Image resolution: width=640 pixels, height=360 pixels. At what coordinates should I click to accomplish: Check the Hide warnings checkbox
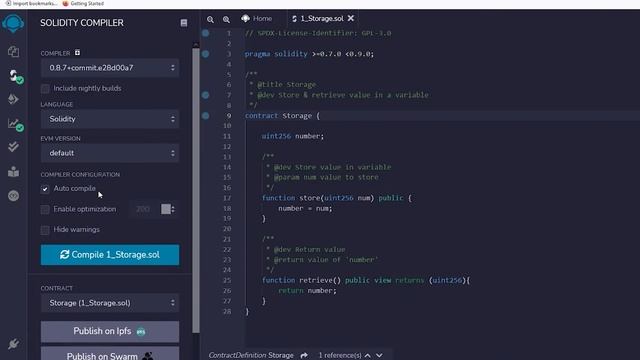pyautogui.click(x=45, y=230)
